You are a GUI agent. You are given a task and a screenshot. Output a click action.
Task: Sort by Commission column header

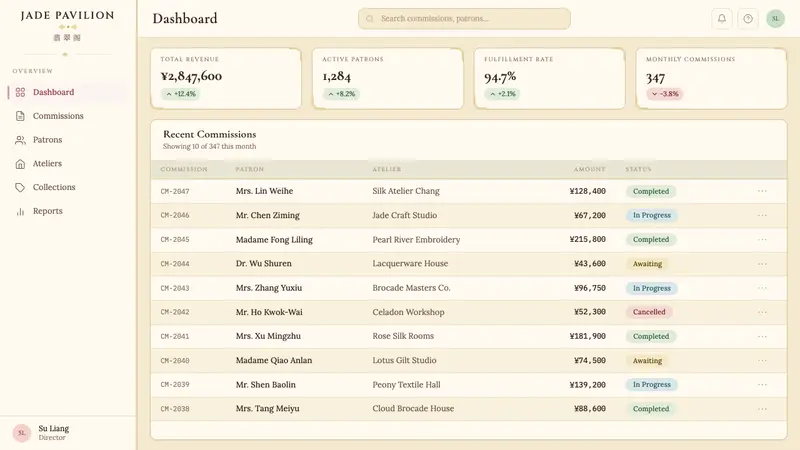coord(184,169)
